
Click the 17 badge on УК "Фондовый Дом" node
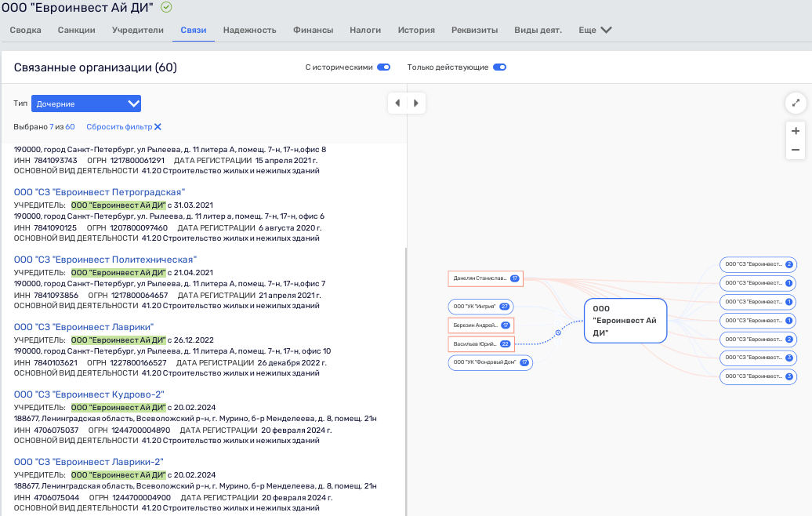524,362
